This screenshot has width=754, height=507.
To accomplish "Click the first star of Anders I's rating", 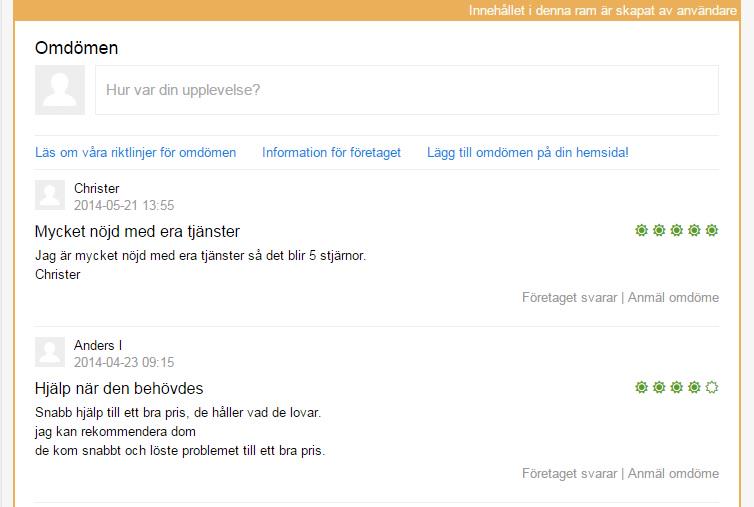I will click(x=641, y=387).
